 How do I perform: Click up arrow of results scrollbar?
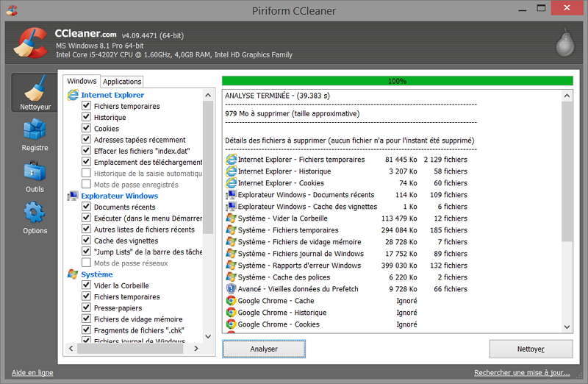pos(567,96)
